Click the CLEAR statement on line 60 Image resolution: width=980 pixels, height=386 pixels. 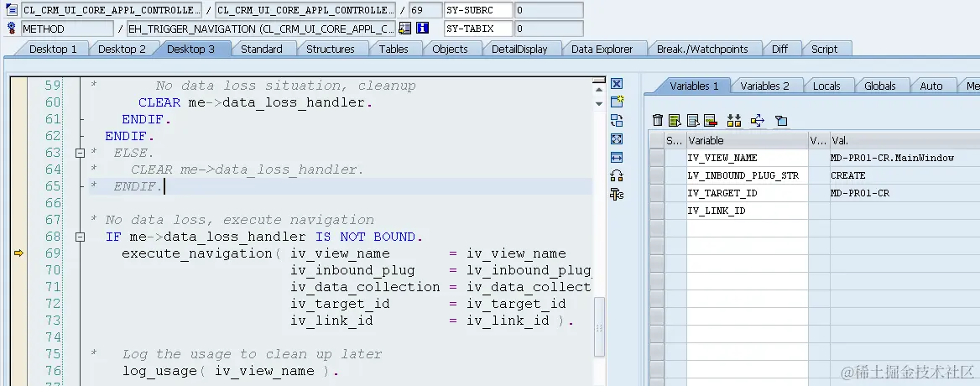click(255, 102)
